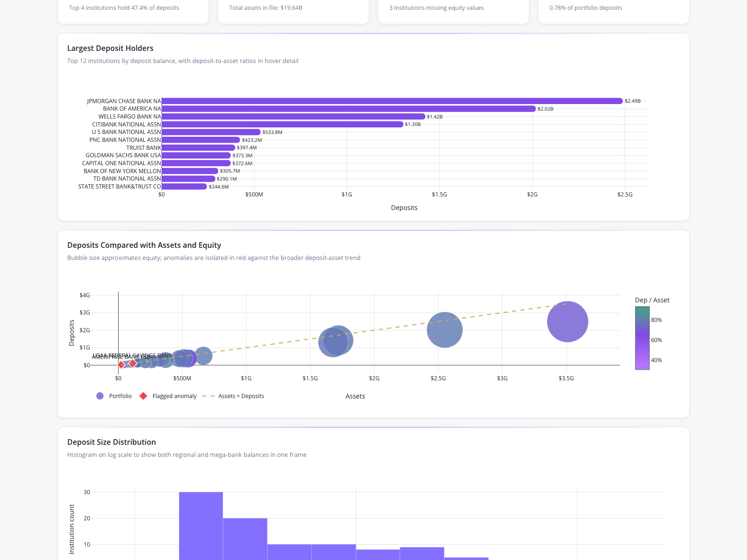Click the Deposits Compared with Assets and Equity heading
747x560 pixels.
144,245
